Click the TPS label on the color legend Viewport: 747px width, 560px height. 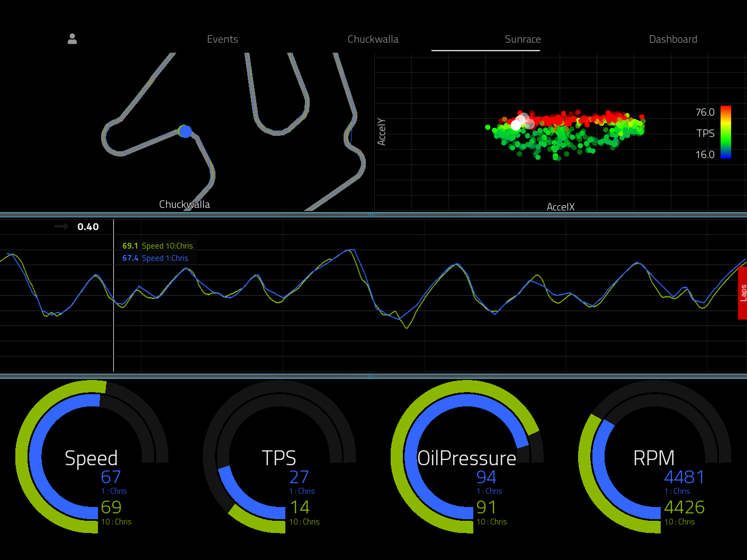(x=706, y=133)
